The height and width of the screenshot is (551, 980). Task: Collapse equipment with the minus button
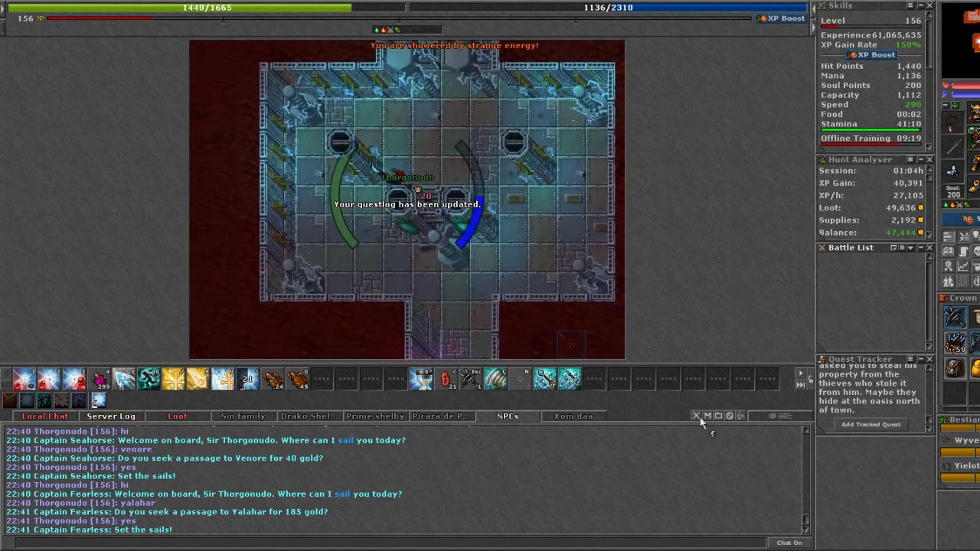[x=945, y=105]
